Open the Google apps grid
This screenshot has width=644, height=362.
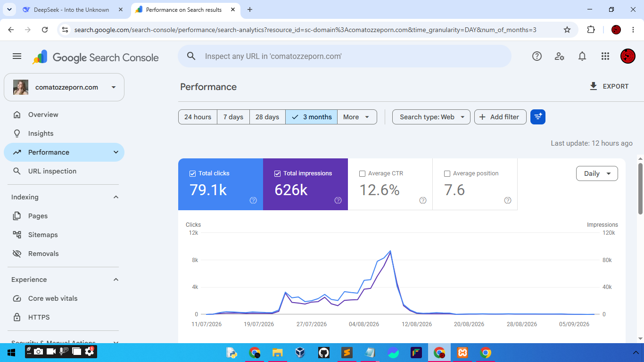(x=605, y=57)
